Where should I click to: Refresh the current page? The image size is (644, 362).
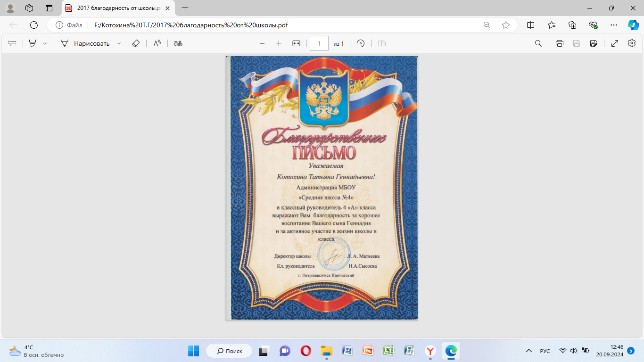(34, 25)
